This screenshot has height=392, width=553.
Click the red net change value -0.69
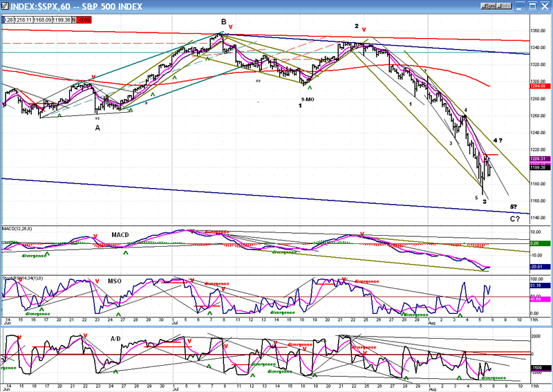pyautogui.click(x=84, y=19)
